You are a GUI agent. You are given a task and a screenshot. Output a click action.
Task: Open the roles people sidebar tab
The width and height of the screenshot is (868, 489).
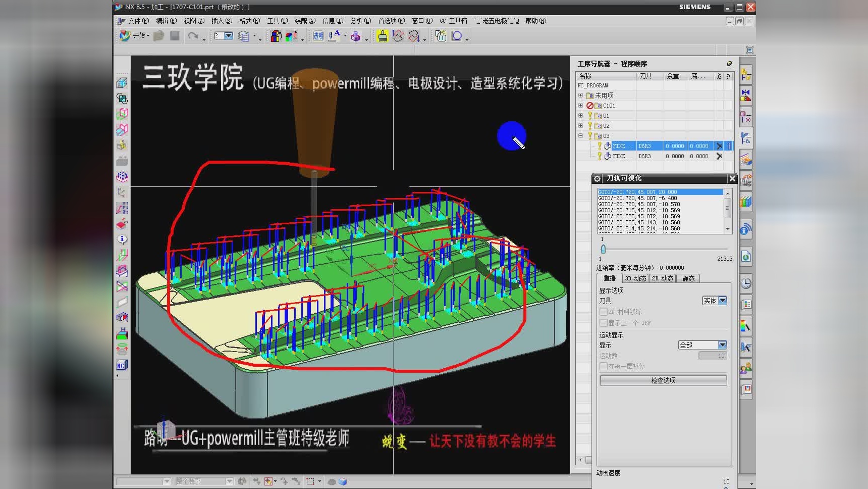coord(746,368)
